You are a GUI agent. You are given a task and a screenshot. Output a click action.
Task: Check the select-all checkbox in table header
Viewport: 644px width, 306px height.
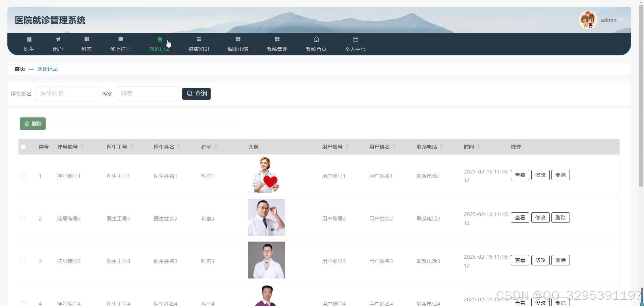(23, 147)
